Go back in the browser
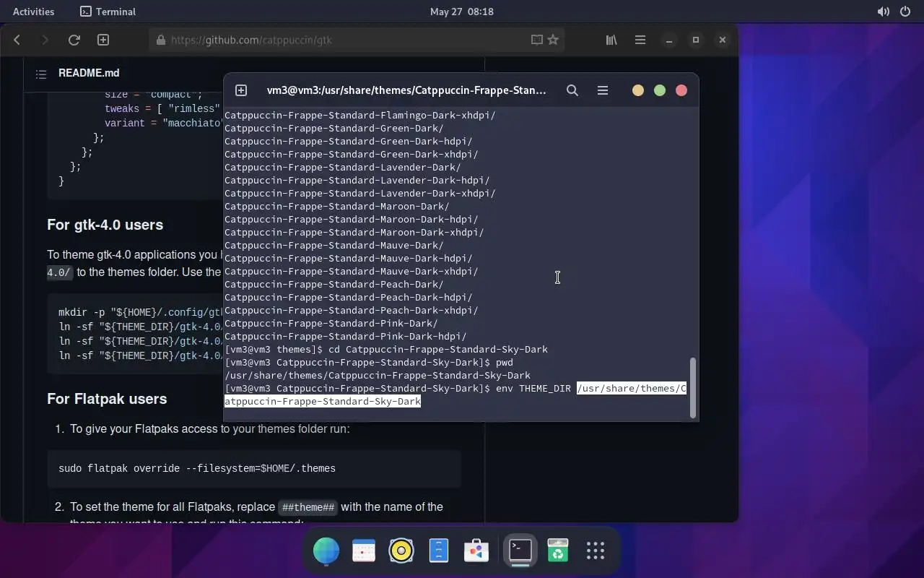The width and height of the screenshot is (924, 578). 17,40
